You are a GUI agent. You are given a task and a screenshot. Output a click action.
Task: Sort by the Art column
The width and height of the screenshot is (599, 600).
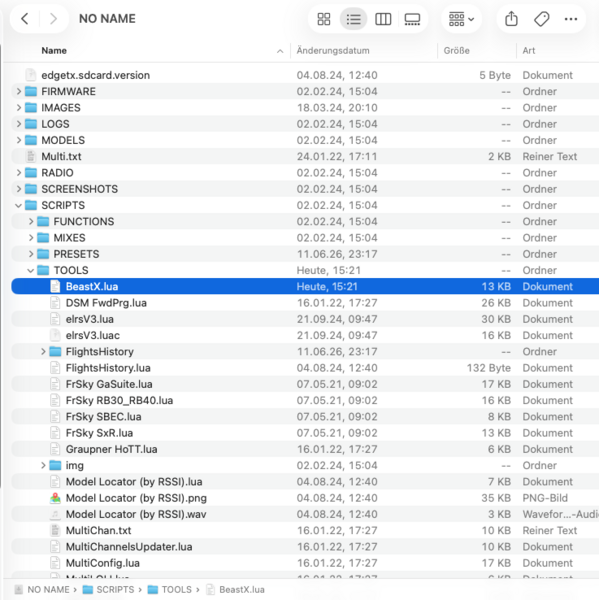pos(529,51)
